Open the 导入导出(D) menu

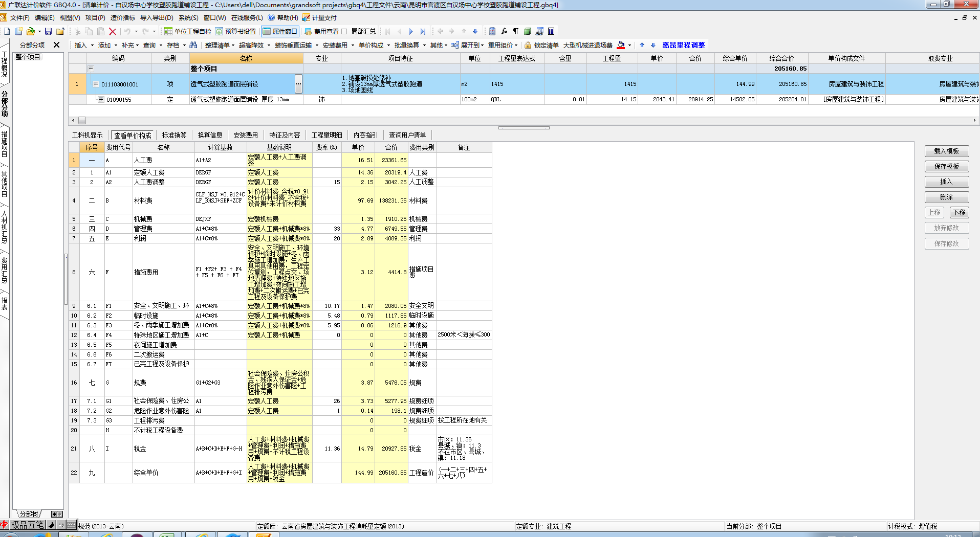coord(157,17)
